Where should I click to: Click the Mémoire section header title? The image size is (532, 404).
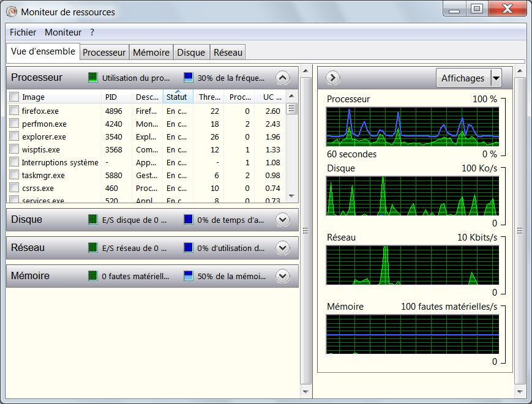click(30, 276)
